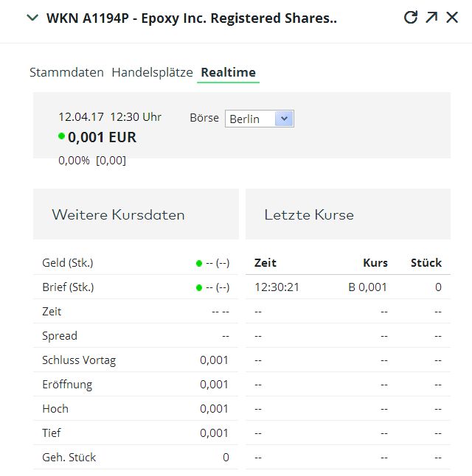Click the Kurs column header
This screenshot has width=472, height=476.
pos(375,263)
